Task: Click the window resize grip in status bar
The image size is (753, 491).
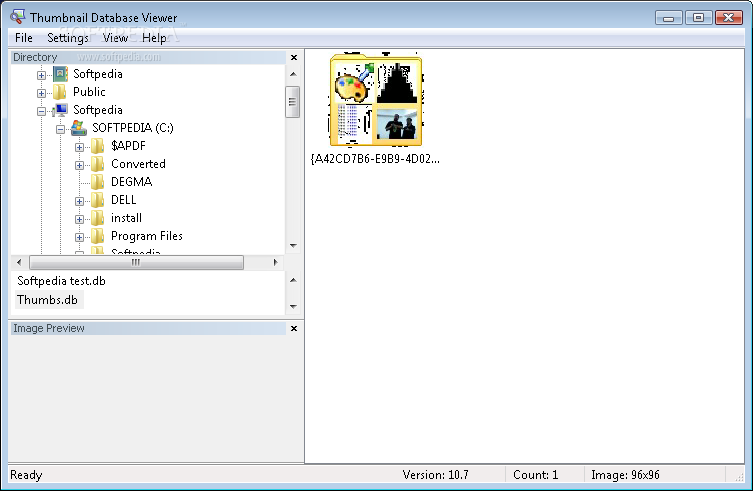Action: click(739, 477)
